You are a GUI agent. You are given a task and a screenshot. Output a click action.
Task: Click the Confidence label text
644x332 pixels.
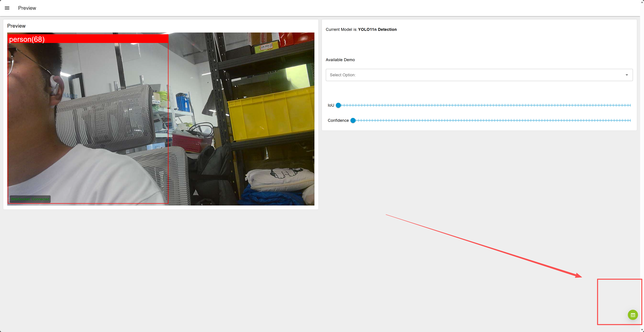pos(338,120)
